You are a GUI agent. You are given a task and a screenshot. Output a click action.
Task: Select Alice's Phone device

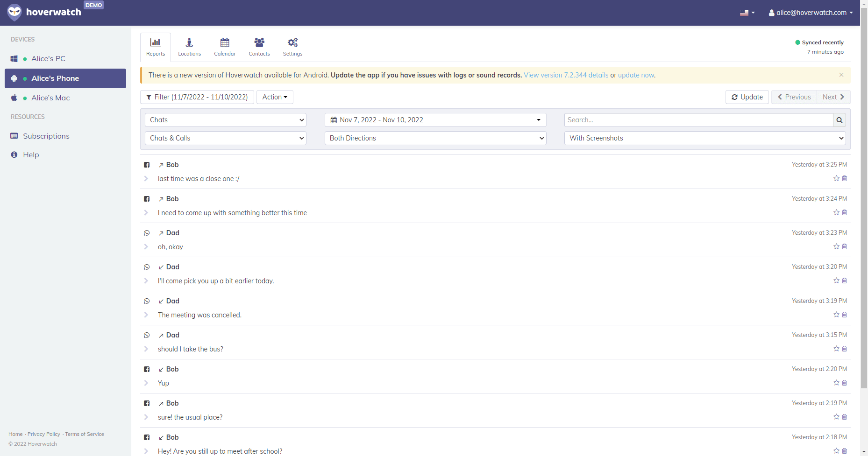coord(65,78)
